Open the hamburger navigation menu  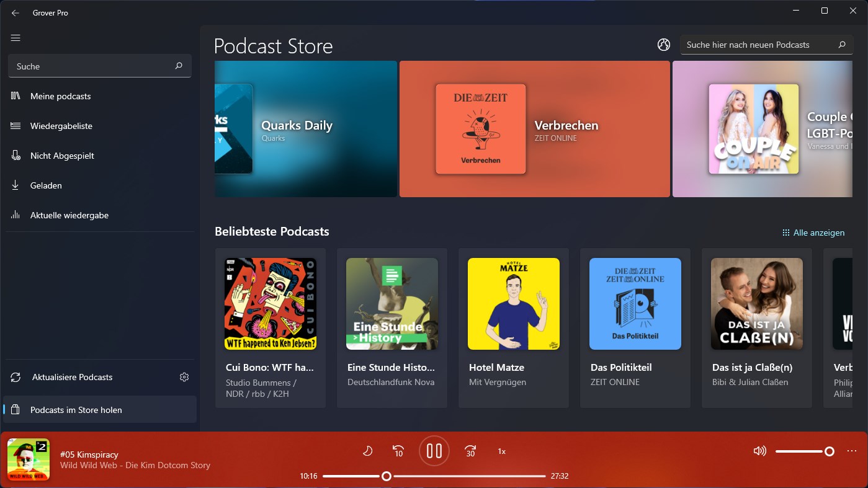pos(16,38)
